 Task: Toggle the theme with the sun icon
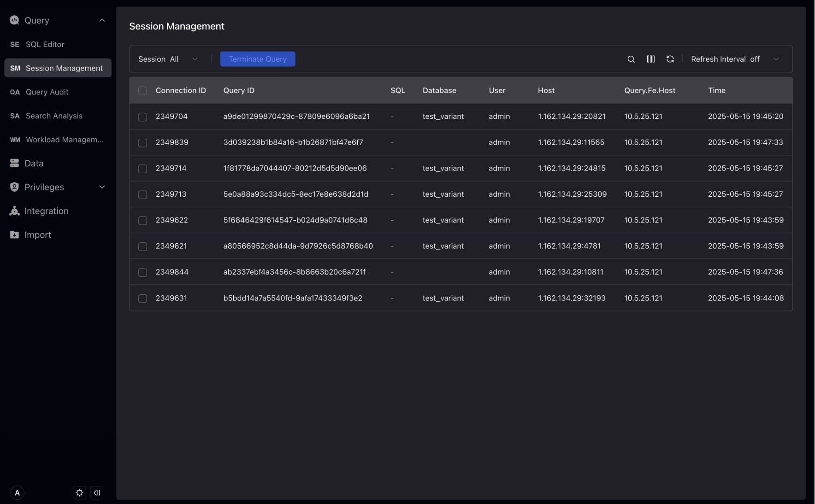coord(79,493)
